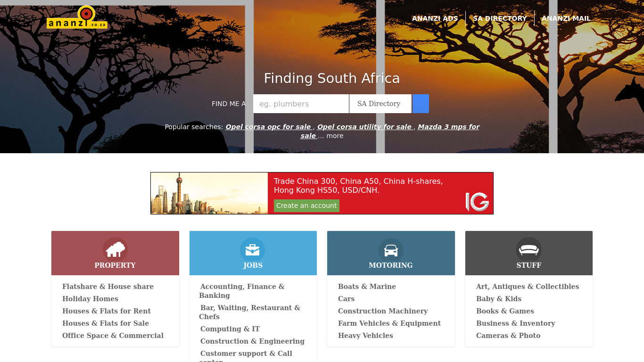Screen dimensions: 644x362
Task: Open Business & Inventory listings
Action: point(516,323)
